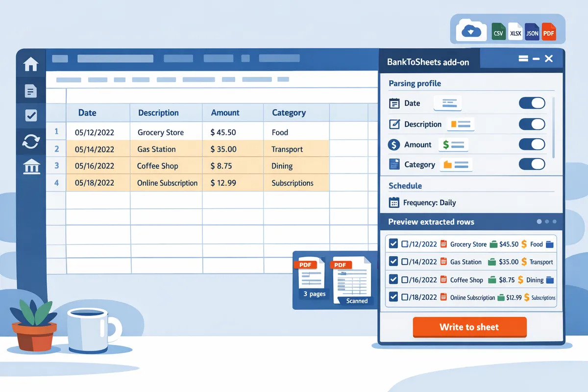Viewport: 588px width, 392px height.
Task: Click the green briefcase icon in Coffee Shop preview row
Action: pos(491,280)
